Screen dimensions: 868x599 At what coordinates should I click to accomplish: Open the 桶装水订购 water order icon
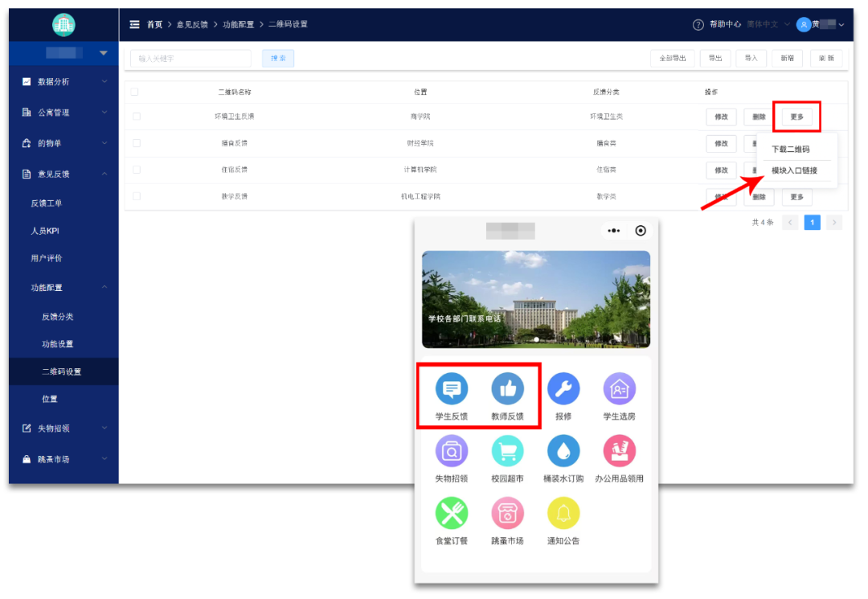tap(563, 452)
